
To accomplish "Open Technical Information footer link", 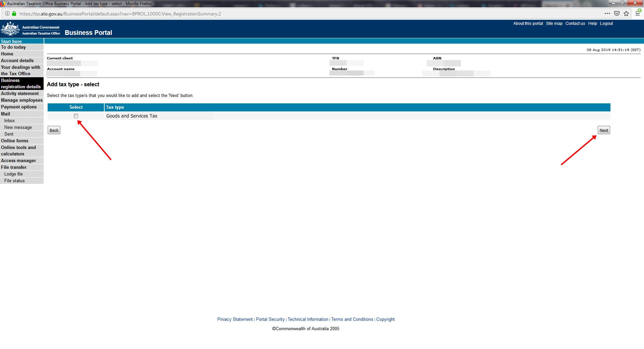I will pos(308,319).
